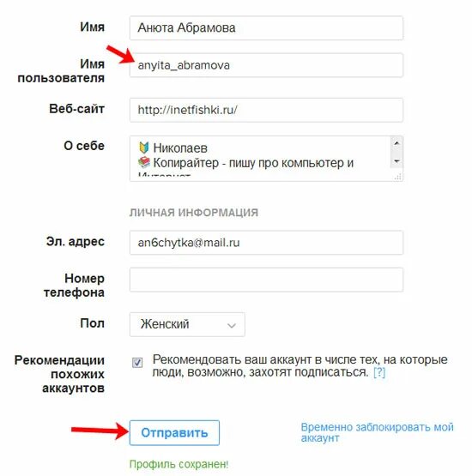The width and height of the screenshot is (472, 476).
Task: Click the scroll-down arrow in the О себе box
Action: tap(396, 161)
